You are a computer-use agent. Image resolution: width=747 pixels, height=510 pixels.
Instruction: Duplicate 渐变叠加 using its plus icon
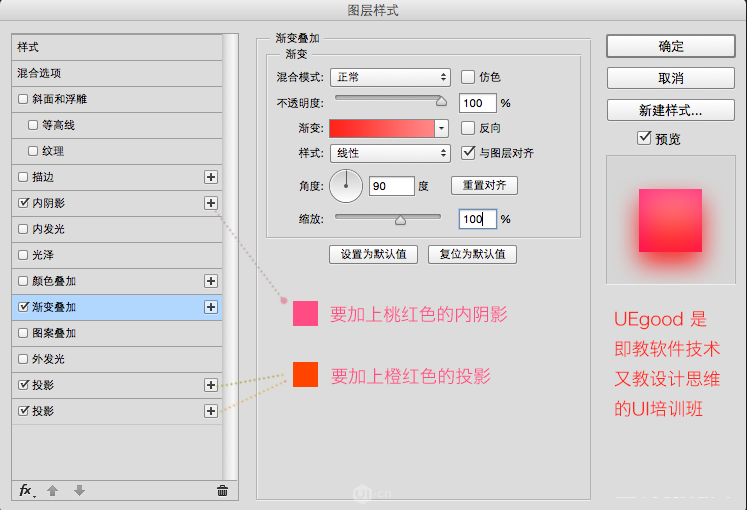click(x=211, y=307)
